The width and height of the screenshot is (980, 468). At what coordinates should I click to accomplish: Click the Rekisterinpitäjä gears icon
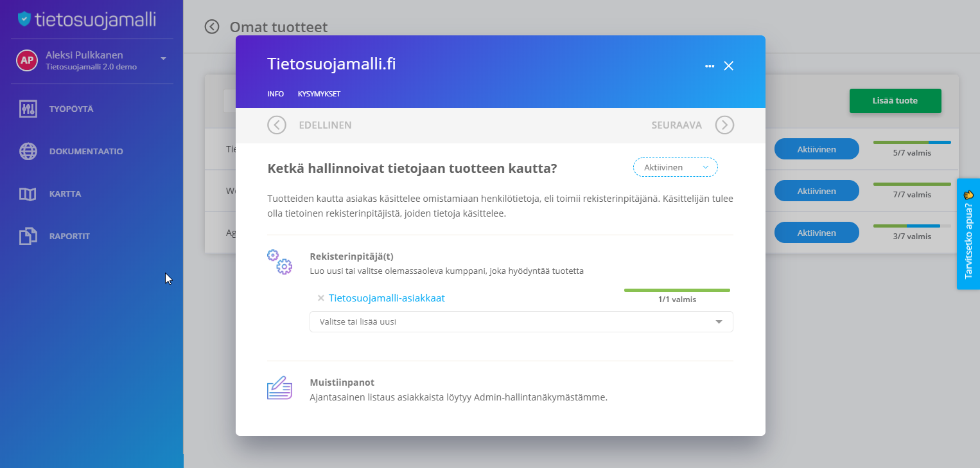pos(280,262)
